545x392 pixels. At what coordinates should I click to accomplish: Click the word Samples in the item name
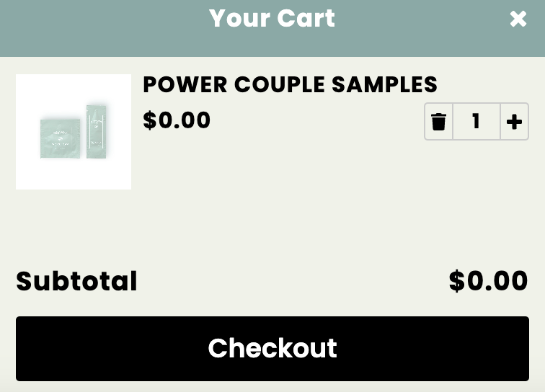click(384, 84)
